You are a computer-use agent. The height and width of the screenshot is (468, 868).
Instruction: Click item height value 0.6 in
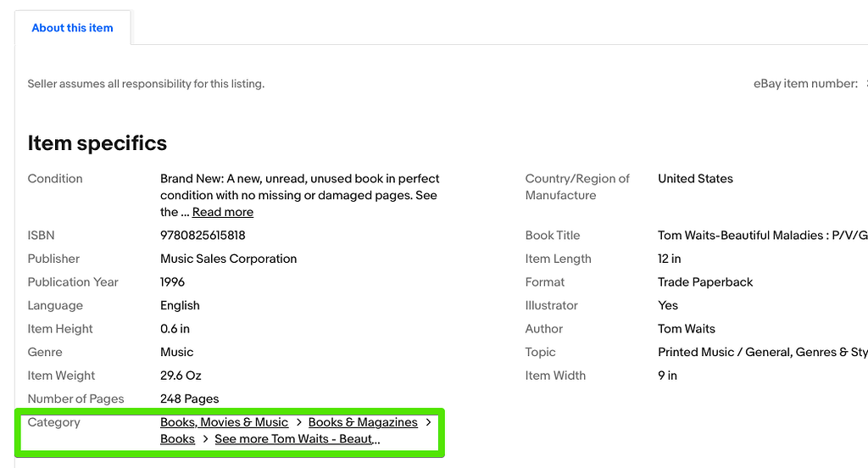[175, 329]
